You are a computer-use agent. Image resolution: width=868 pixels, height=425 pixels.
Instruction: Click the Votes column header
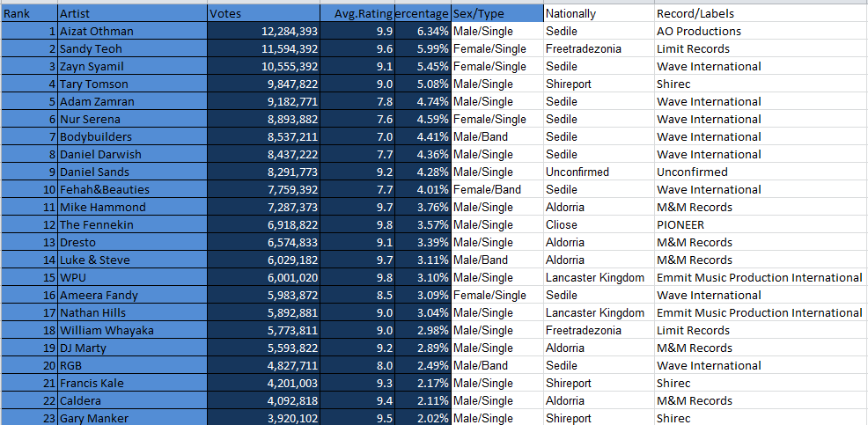pos(264,13)
